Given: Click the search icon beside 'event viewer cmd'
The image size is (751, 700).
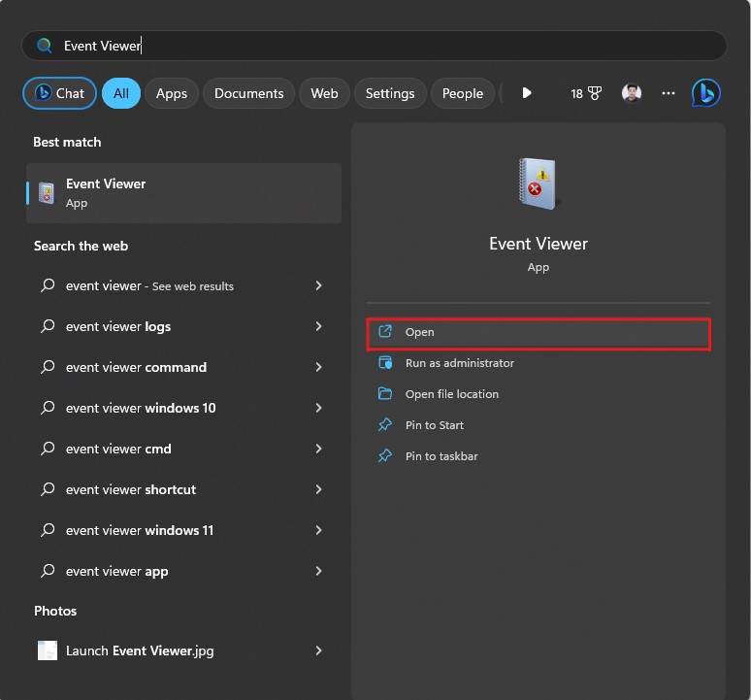Looking at the screenshot, I should tap(48, 448).
